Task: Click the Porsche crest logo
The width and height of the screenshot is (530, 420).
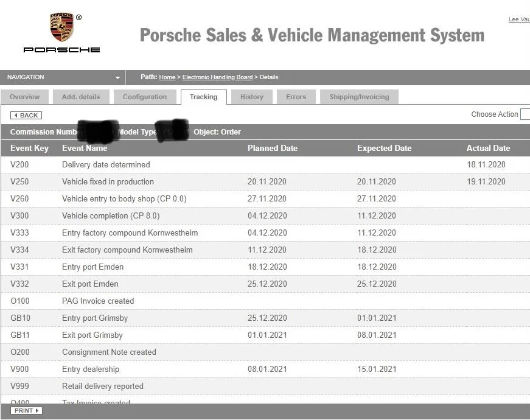Action: coord(62,27)
